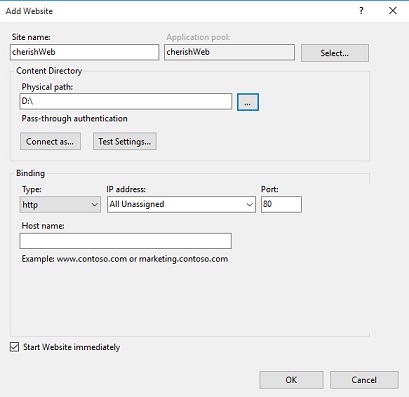
Task: Click the Physical path input field
Action: pyautogui.click(x=126, y=101)
